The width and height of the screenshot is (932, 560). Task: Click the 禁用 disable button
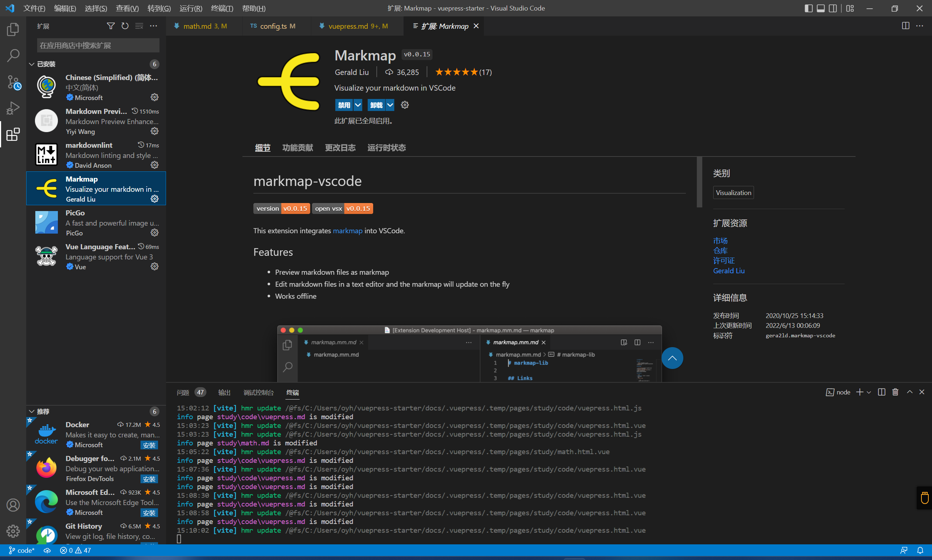[344, 105]
